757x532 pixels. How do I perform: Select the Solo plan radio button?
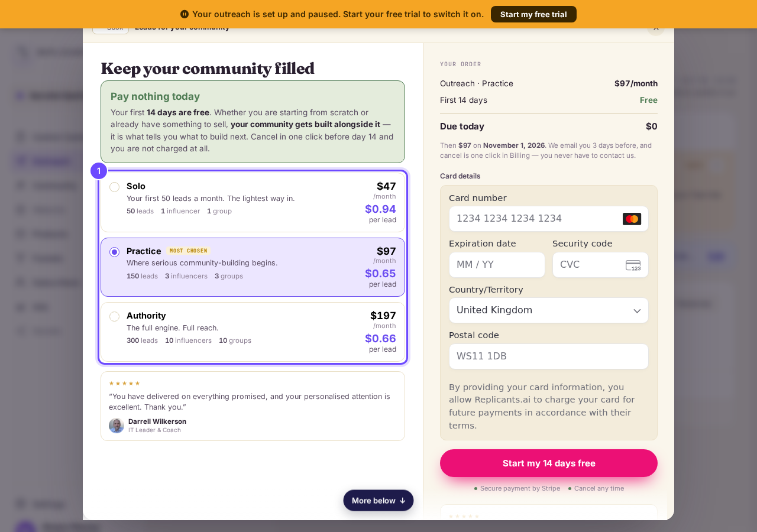(x=114, y=187)
